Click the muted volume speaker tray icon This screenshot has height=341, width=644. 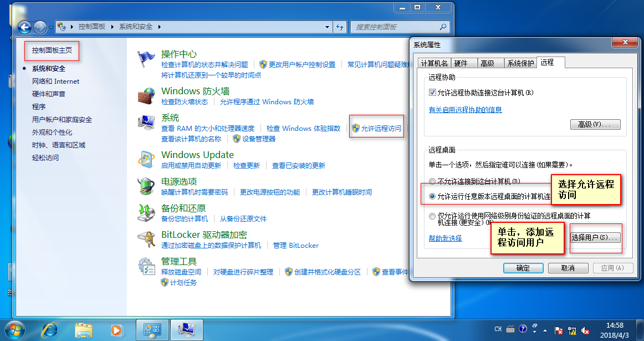[585, 330]
